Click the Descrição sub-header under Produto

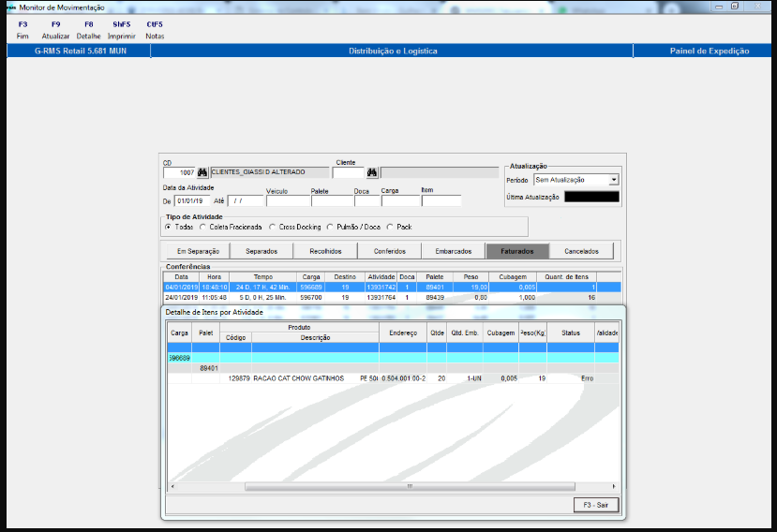point(315,338)
